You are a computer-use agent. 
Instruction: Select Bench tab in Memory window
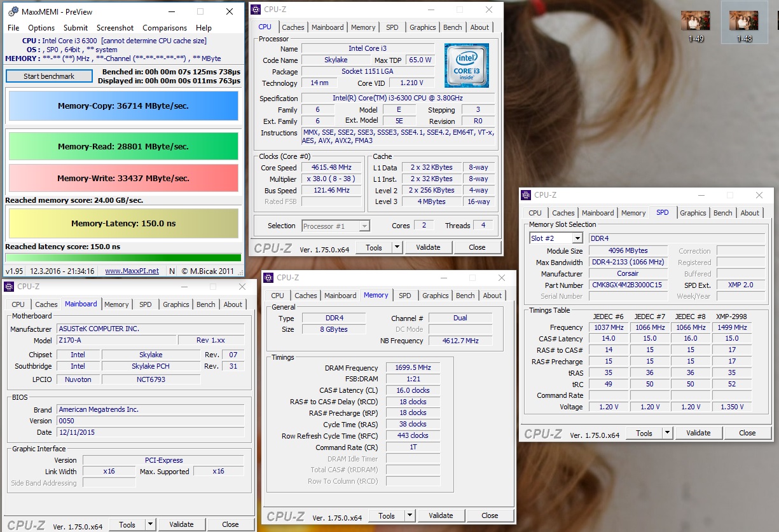point(465,296)
